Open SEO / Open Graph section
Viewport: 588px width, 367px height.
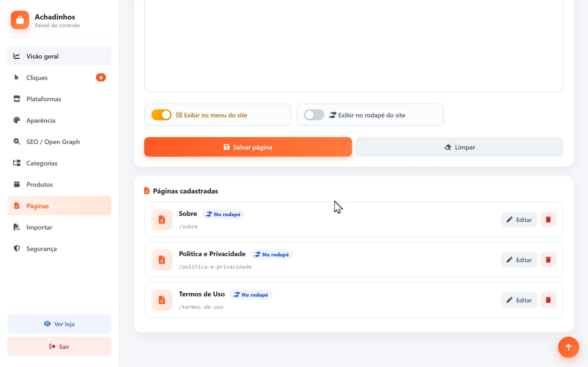(59, 142)
